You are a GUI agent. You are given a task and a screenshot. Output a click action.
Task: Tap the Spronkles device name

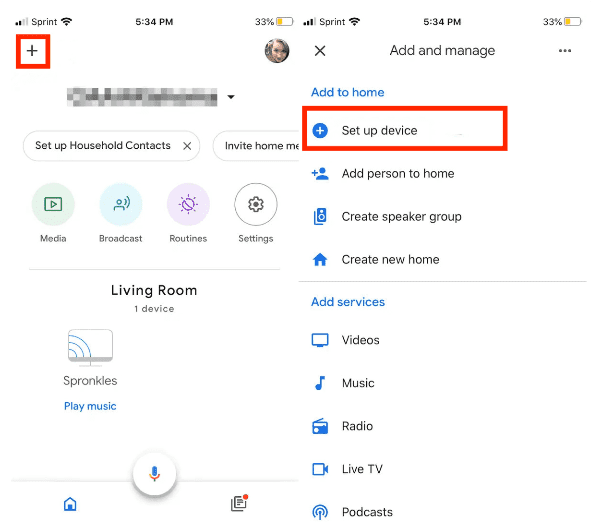tap(90, 381)
